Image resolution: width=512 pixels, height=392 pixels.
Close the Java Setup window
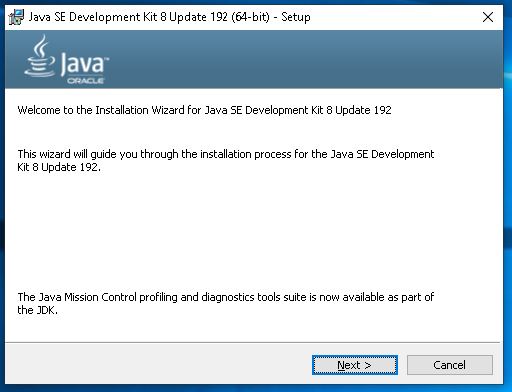(x=488, y=17)
